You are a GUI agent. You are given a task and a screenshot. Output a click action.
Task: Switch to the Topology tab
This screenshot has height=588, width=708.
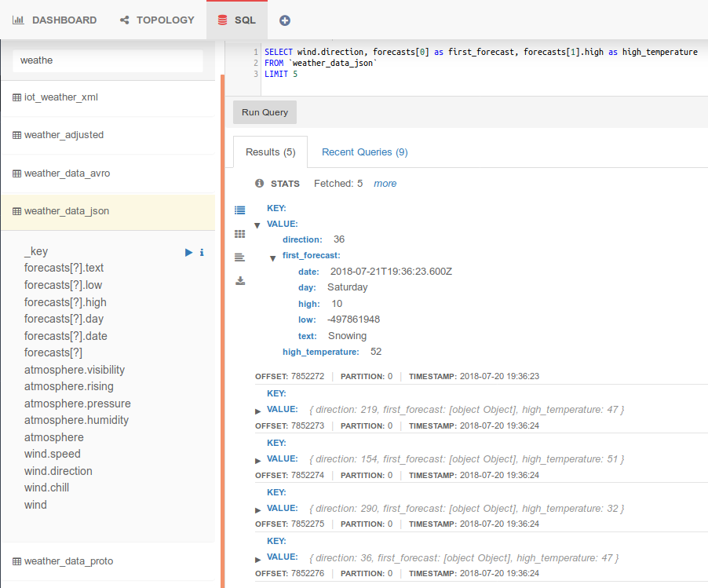pyautogui.click(x=157, y=20)
